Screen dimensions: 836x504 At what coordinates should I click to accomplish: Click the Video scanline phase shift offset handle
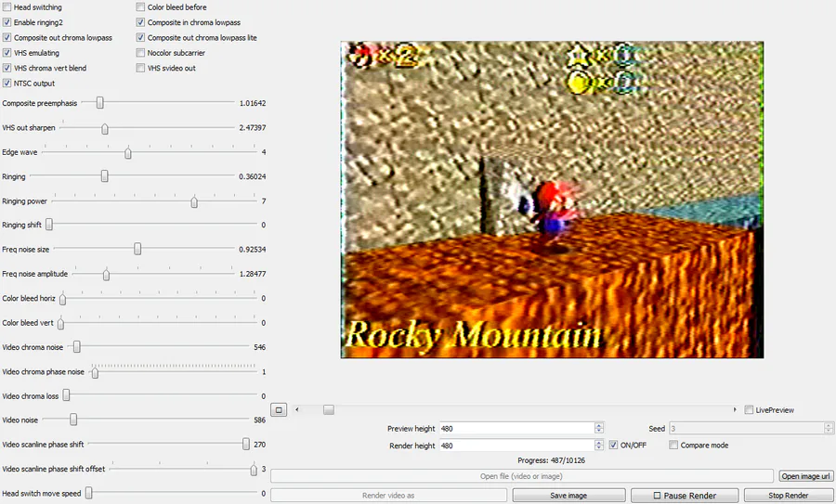tap(254, 470)
